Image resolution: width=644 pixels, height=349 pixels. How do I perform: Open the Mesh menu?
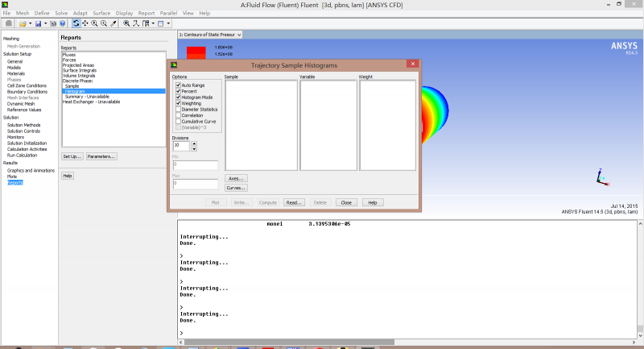coord(23,13)
